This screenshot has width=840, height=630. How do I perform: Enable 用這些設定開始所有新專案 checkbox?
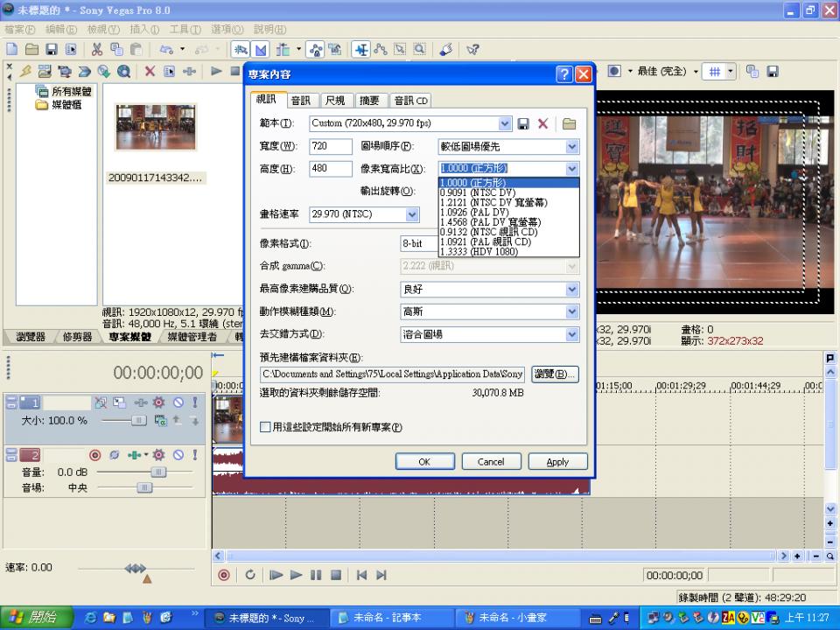click(266, 427)
